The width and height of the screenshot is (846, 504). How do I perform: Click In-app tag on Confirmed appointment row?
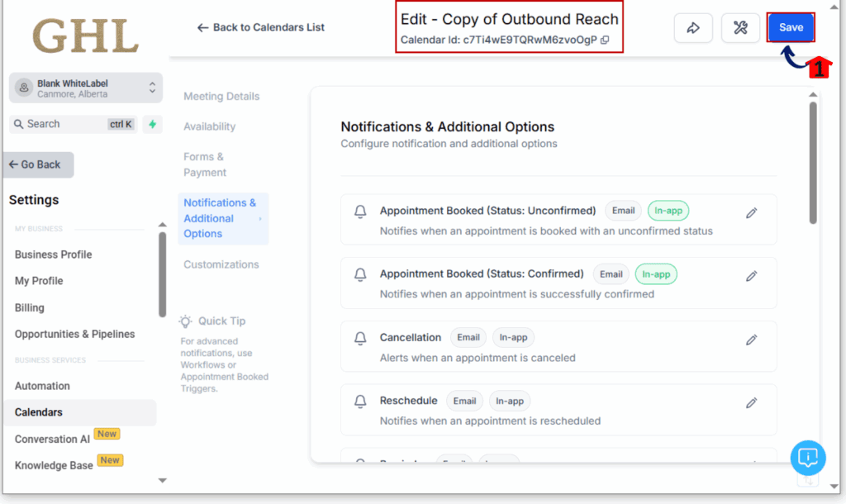click(656, 274)
